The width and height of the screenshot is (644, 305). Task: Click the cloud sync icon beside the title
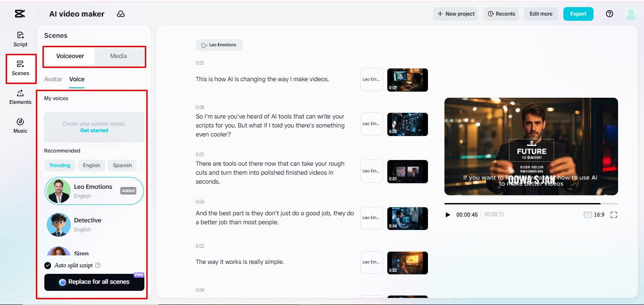click(x=121, y=14)
